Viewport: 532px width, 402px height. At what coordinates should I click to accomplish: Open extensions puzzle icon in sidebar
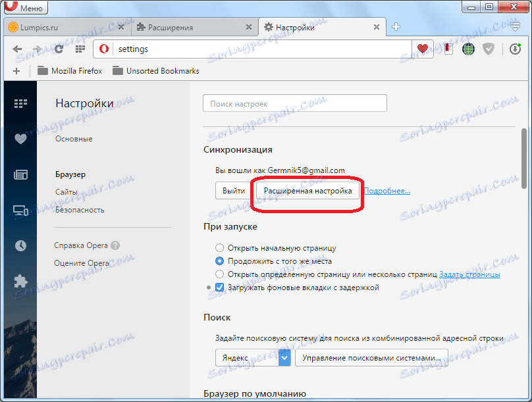pos(20,282)
